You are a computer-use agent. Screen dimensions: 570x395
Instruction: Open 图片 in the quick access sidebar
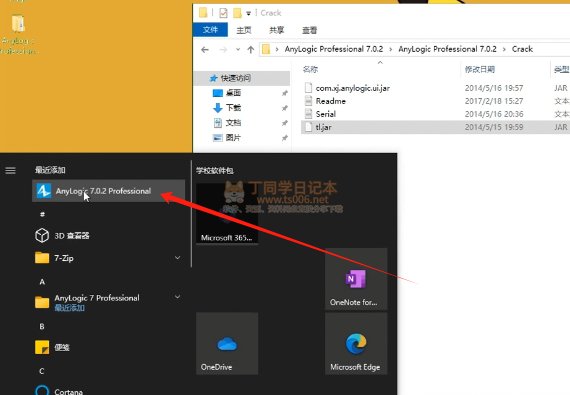point(233,138)
